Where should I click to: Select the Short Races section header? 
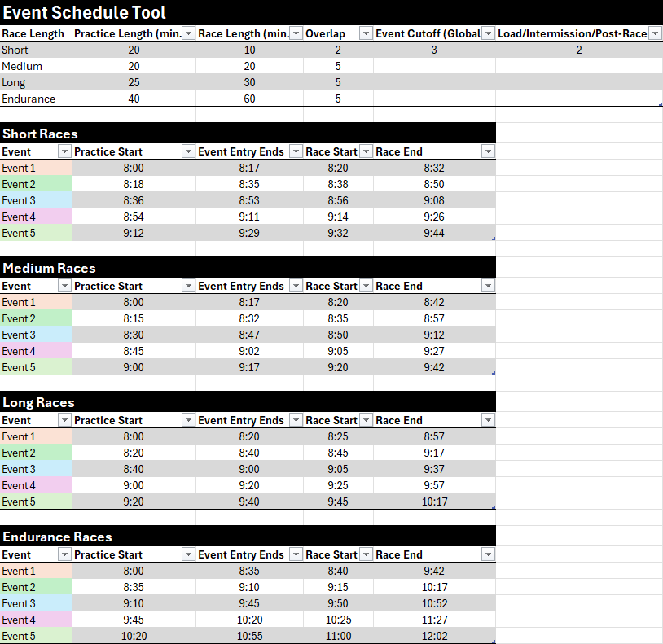[248, 134]
